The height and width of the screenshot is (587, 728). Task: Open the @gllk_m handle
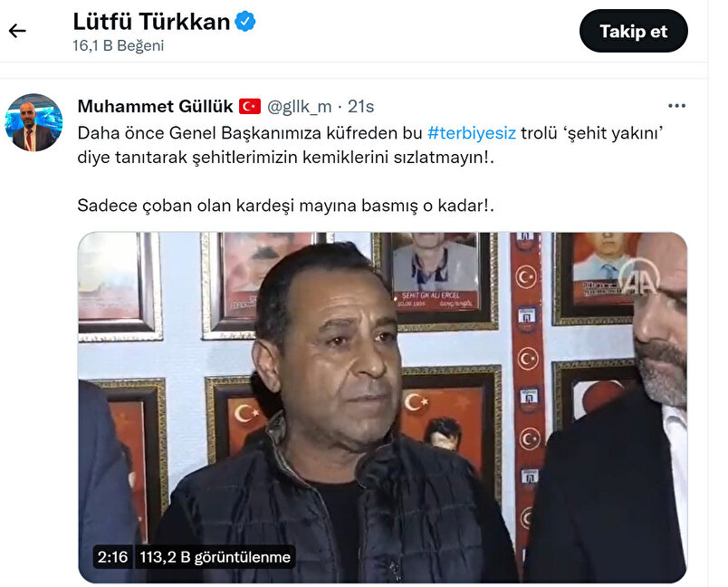[300, 107]
